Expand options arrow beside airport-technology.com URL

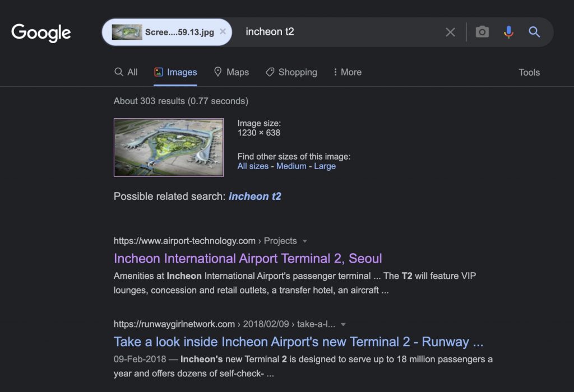coord(304,241)
